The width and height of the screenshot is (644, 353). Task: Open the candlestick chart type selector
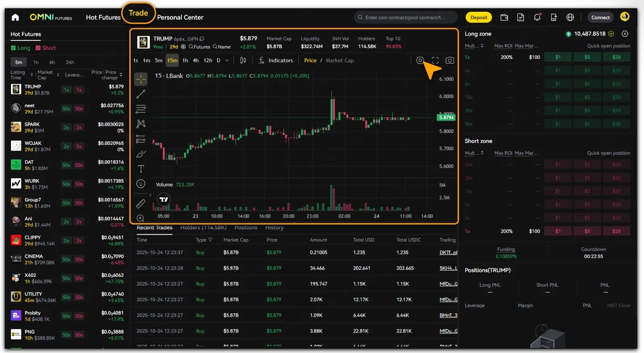point(243,60)
